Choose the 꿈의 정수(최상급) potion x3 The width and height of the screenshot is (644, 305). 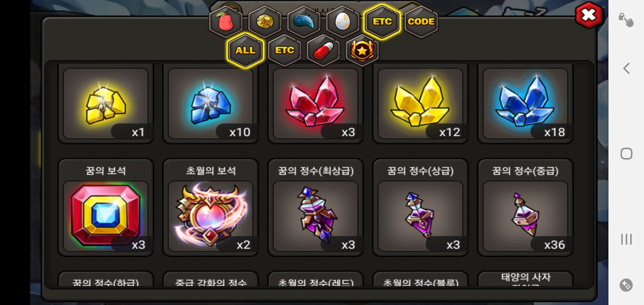pos(316,208)
